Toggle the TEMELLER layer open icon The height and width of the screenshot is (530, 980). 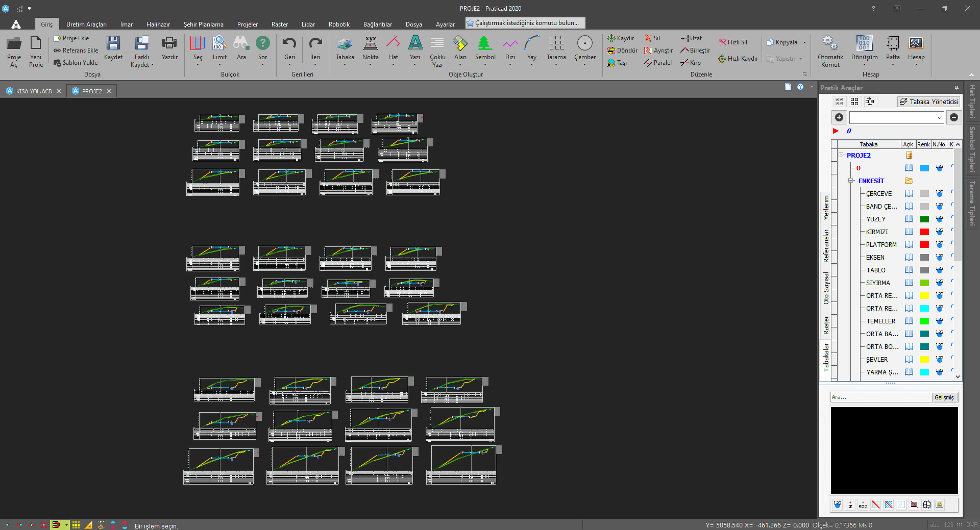pyautogui.click(x=909, y=321)
